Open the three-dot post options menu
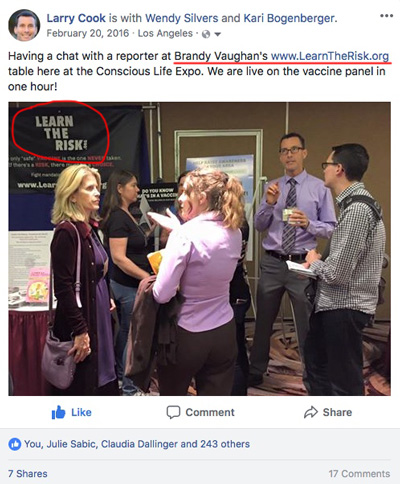Screen dimensions: 400x484 point(386,16)
